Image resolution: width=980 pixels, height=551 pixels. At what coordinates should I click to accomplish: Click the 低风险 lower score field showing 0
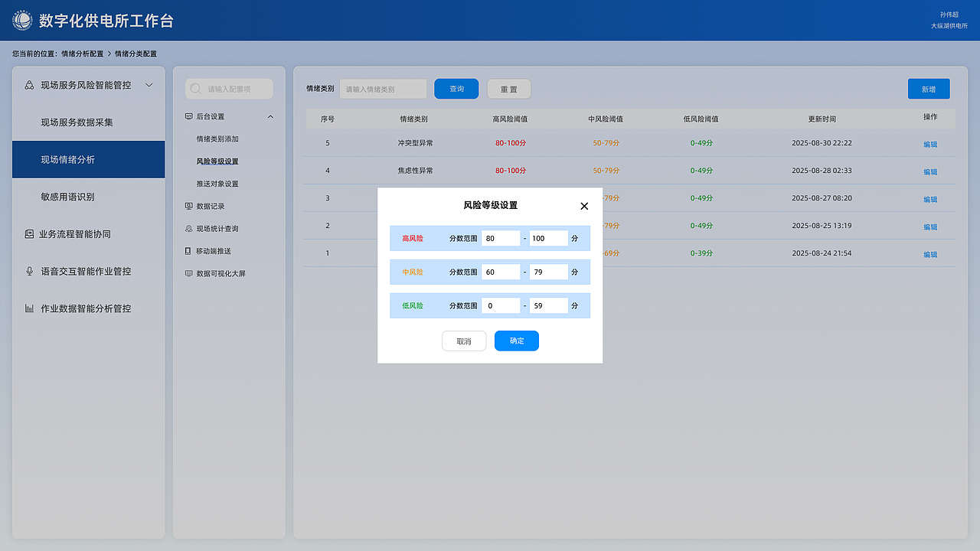point(501,306)
